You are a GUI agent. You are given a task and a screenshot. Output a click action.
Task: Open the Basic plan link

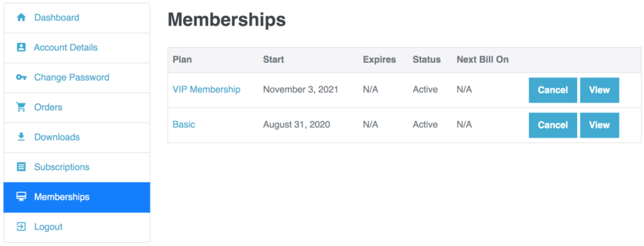click(184, 125)
